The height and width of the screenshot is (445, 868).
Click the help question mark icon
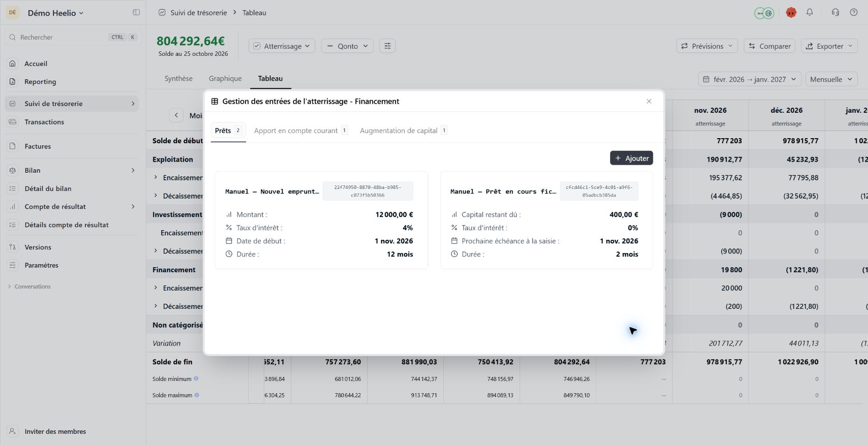[854, 13]
